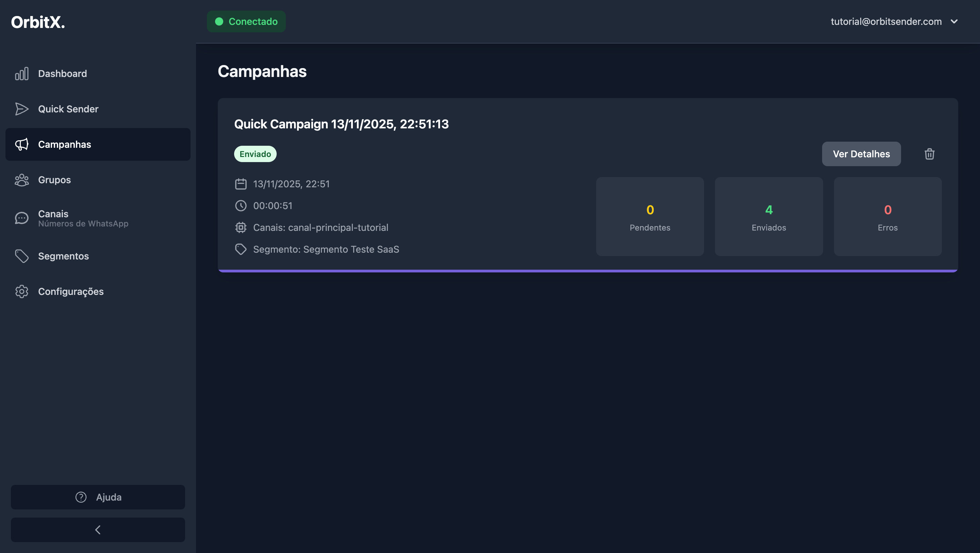Click the Quick Sender paper plane icon
This screenshot has width=980, height=553.
coord(22,109)
